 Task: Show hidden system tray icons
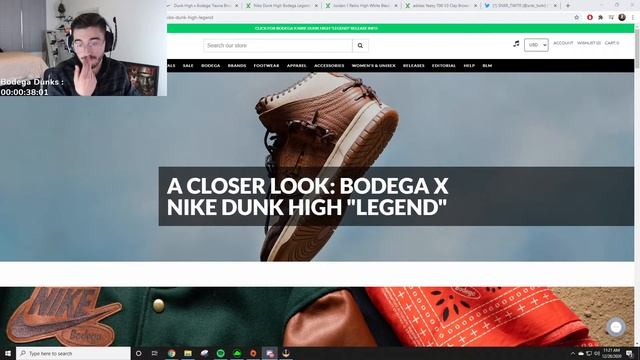[573, 353]
